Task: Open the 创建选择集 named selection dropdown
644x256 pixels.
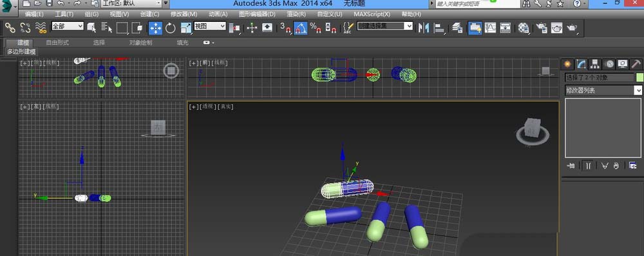Action: tap(385, 26)
